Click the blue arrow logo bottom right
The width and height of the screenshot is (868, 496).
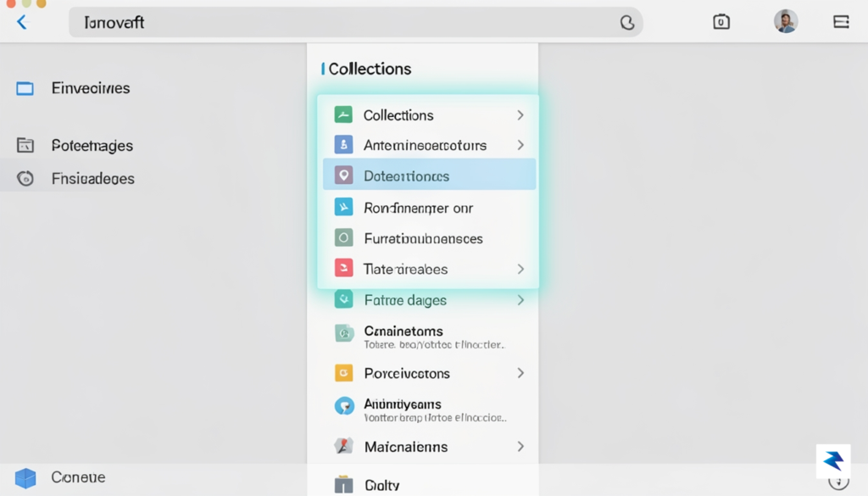(x=833, y=460)
